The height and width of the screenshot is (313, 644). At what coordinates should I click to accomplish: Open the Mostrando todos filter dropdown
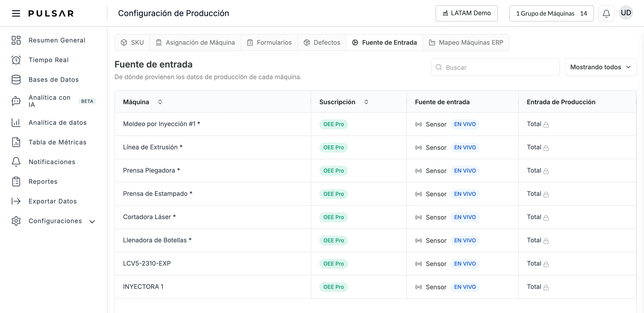pos(601,67)
